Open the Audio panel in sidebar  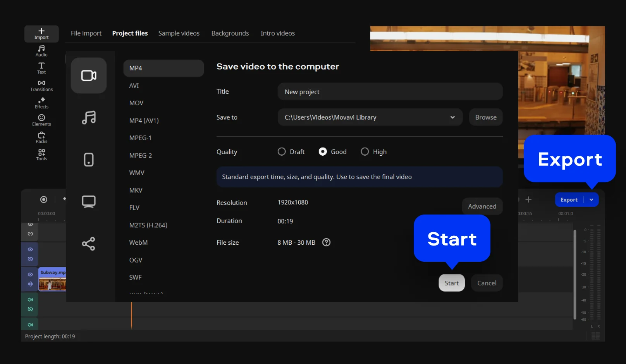(x=41, y=51)
